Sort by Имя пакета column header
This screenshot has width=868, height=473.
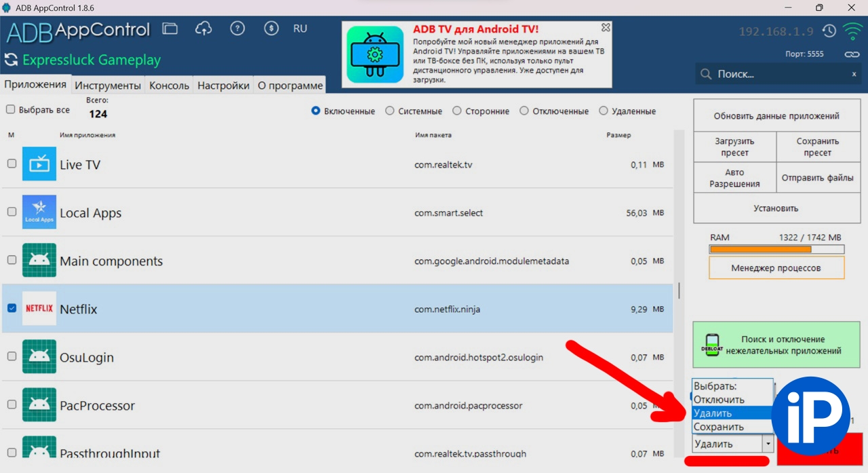point(433,135)
